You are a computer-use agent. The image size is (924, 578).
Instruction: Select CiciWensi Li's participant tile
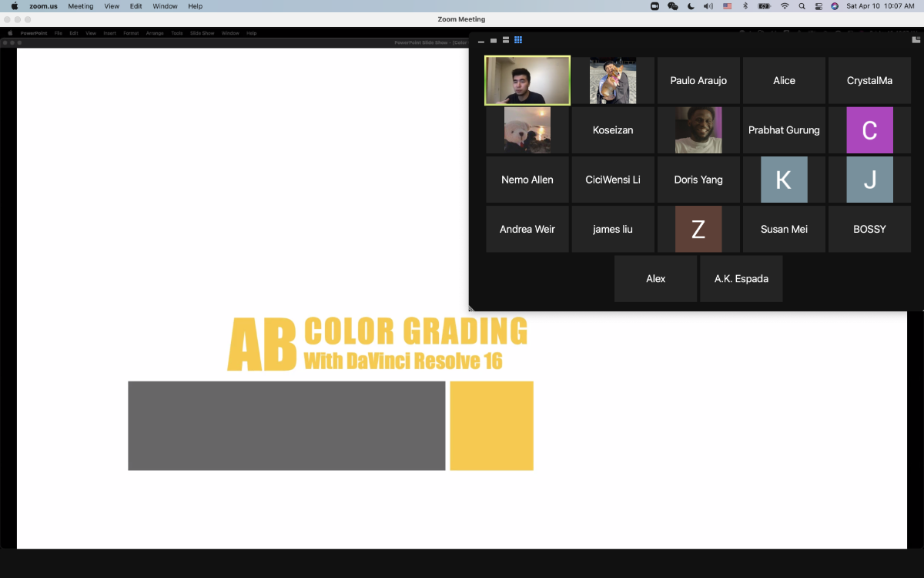[613, 180]
